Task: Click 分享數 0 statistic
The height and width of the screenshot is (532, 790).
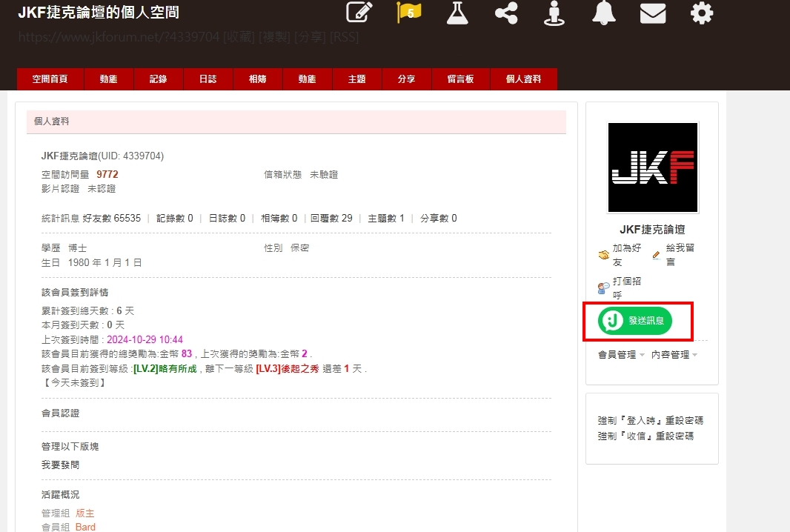Action: [438, 218]
